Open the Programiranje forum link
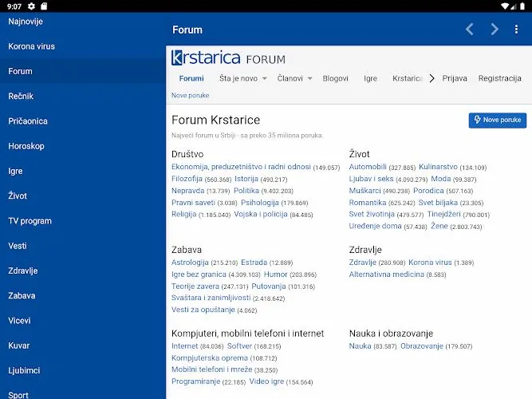The image size is (532, 399). pos(195,381)
